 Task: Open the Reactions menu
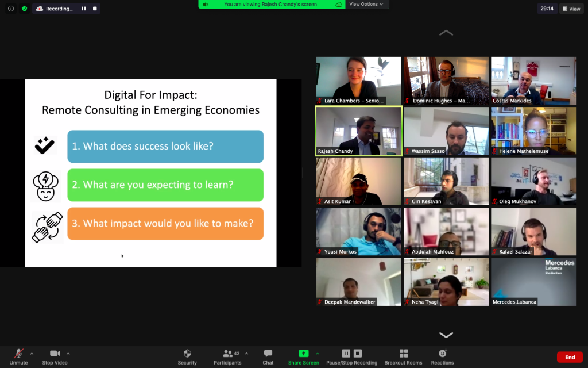click(442, 357)
